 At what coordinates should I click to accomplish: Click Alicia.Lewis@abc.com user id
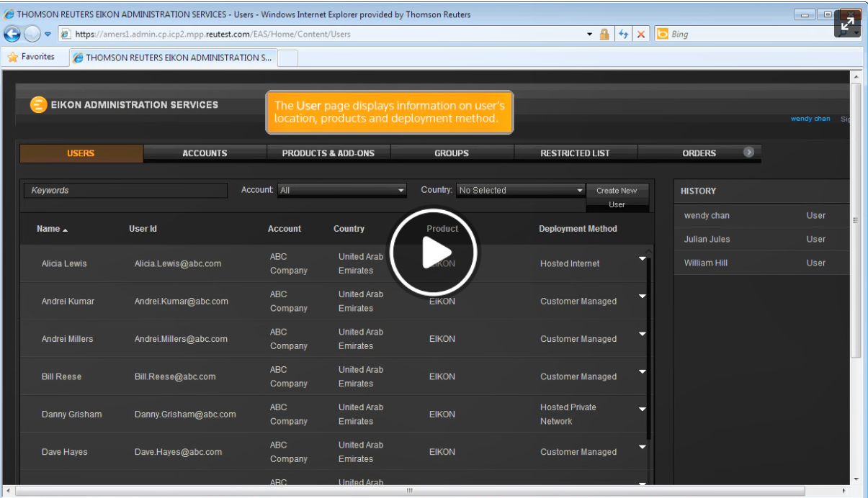(x=178, y=264)
